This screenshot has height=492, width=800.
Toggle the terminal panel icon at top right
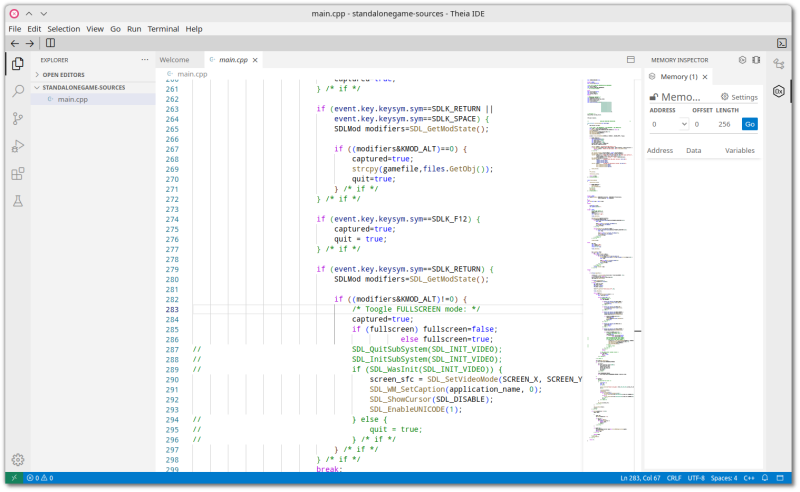[x=782, y=43]
